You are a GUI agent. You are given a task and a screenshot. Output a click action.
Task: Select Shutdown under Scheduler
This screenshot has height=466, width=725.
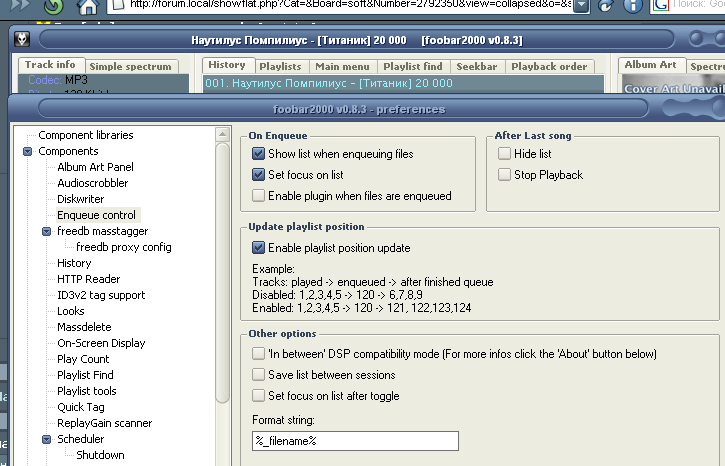tap(100, 455)
